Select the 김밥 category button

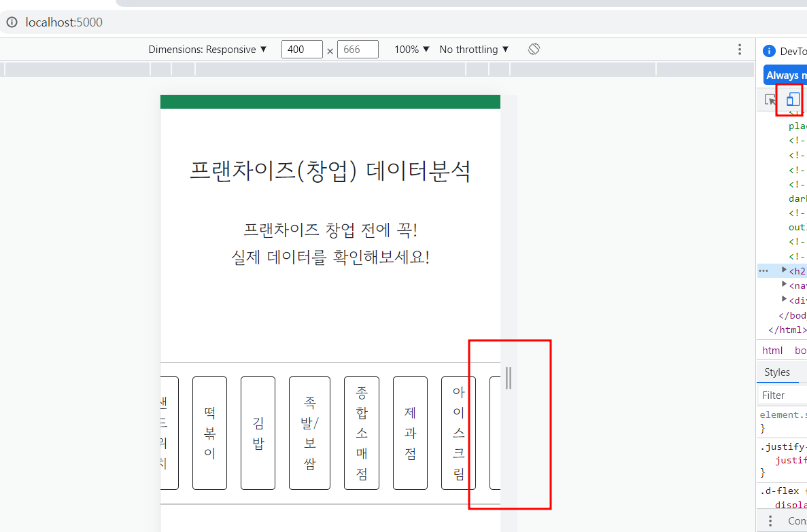258,433
